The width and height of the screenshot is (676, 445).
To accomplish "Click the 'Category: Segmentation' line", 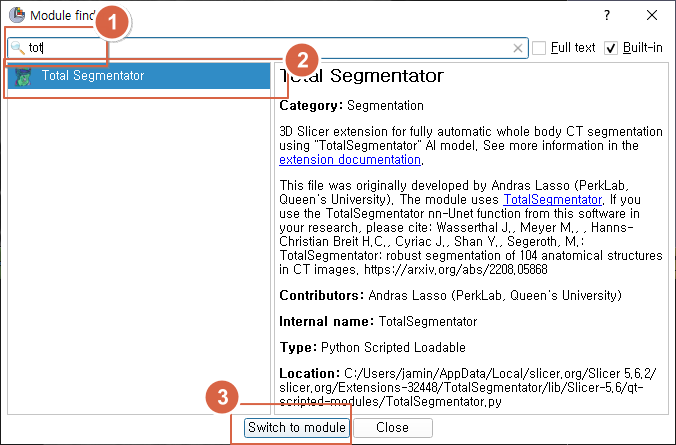I will [x=351, y=105].
